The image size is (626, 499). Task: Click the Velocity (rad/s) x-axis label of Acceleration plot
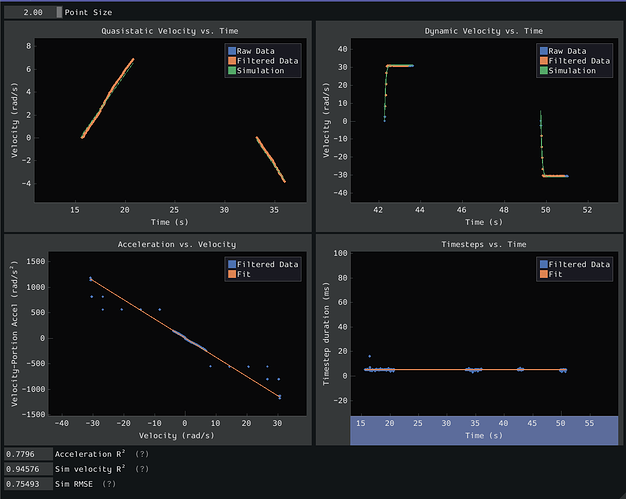176,436
